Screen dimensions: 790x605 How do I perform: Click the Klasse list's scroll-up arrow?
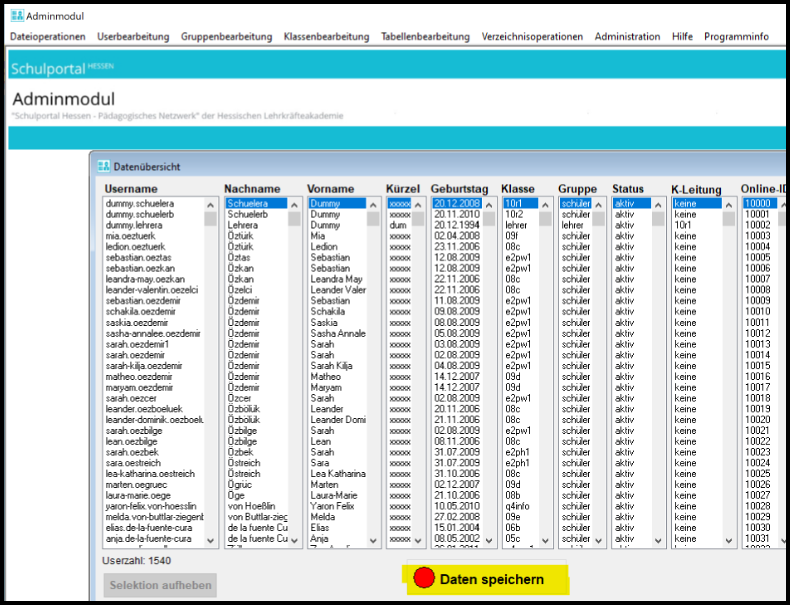point(545,203)
